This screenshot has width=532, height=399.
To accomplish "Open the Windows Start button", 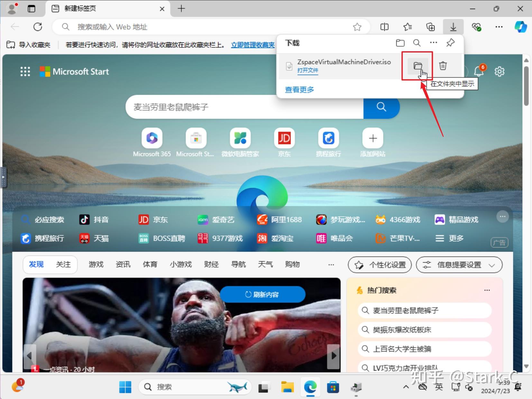I will 125,387.
